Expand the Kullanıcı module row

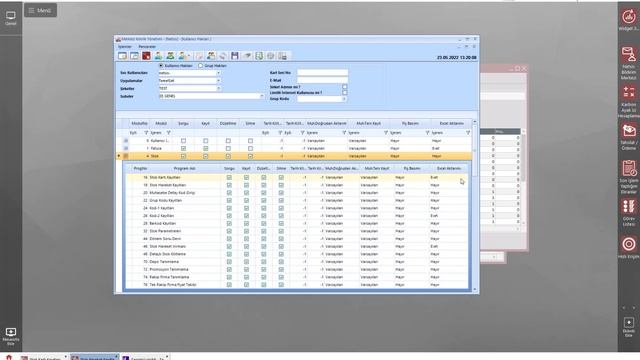click(x=126, y=141)
